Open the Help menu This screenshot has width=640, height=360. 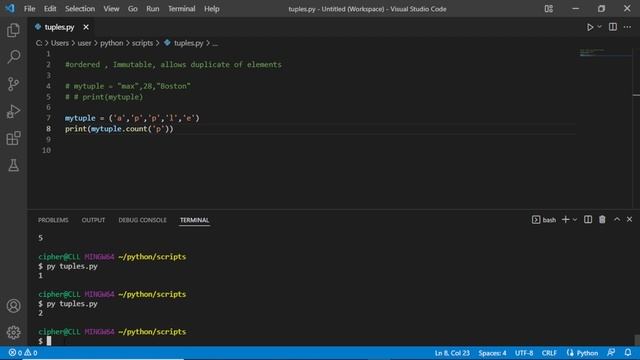tap(211, 9)
